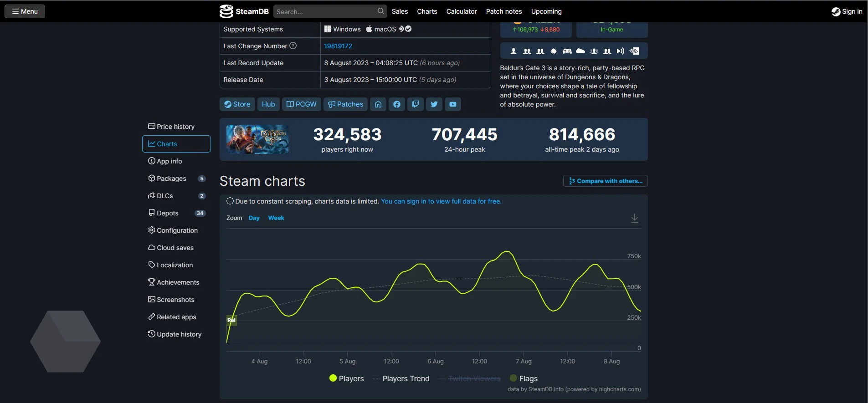
Task: Toggle the Flags color swatch in legend
Action: pyautogui.click(x=514, y=378)
